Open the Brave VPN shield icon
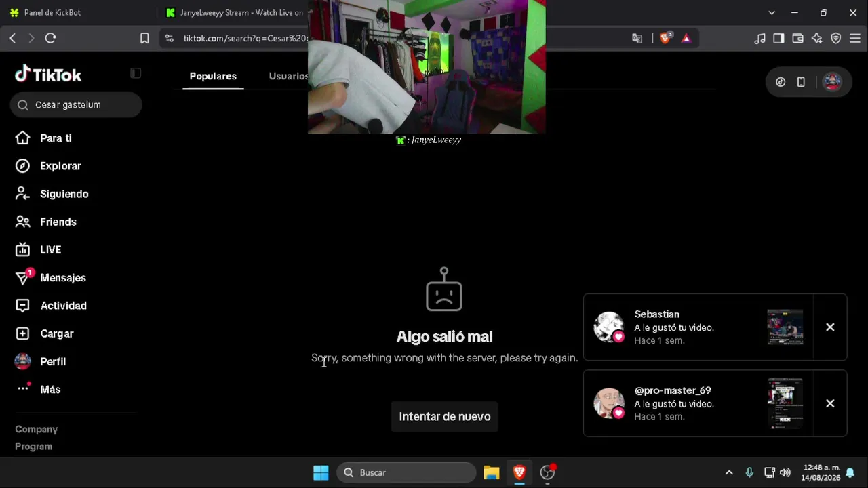 tap(836, 39)
